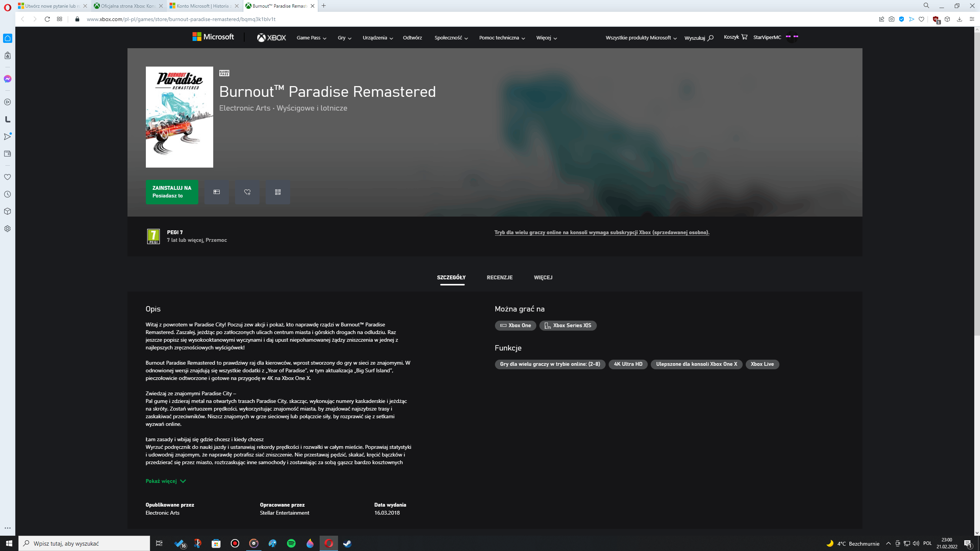Image resolution: width=980 pixels, height=551 pixels.
Task: Open Opera My Flow arrow icon
Action: 8,137
